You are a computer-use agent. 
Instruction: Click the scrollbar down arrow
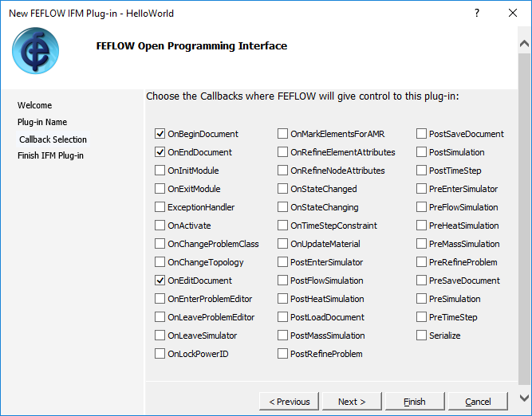tap(524, 398)
